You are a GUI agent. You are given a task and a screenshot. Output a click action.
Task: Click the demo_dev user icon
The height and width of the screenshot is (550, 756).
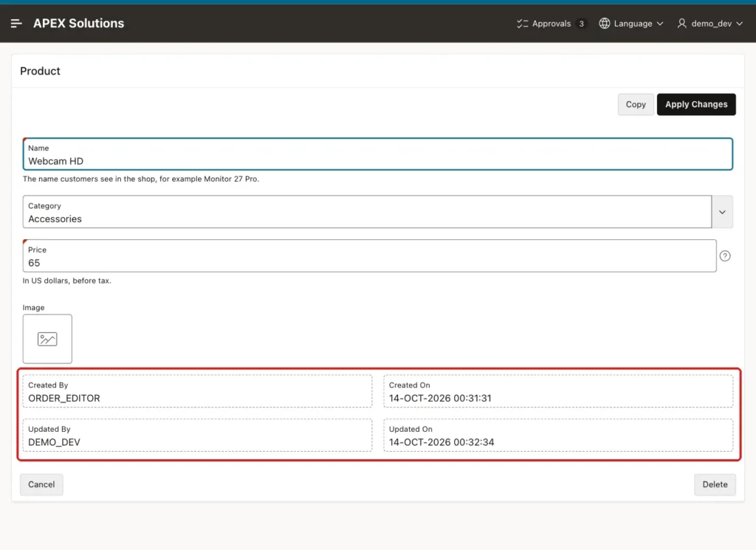(x=681, y=23)
